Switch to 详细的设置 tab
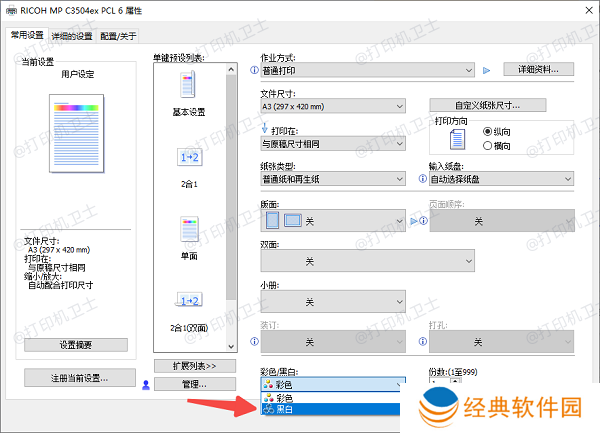This screenshot has width=600, height=433. [72, 36]
